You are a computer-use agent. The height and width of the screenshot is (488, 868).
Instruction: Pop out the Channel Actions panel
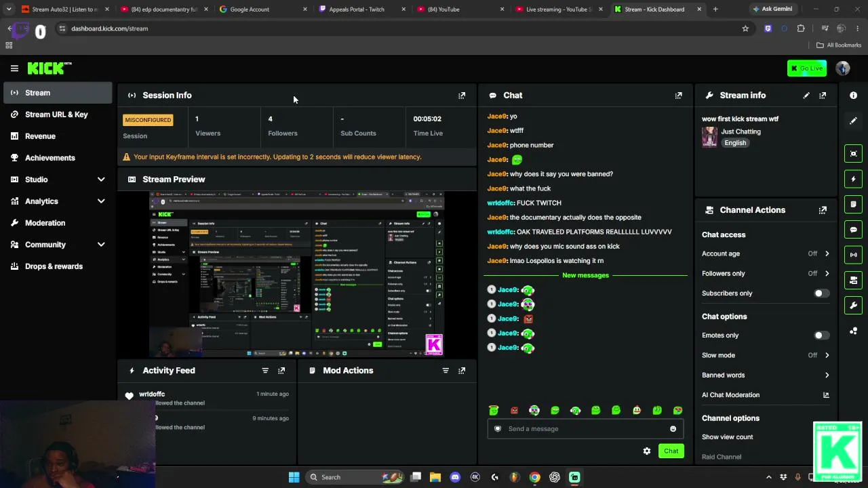823,210
